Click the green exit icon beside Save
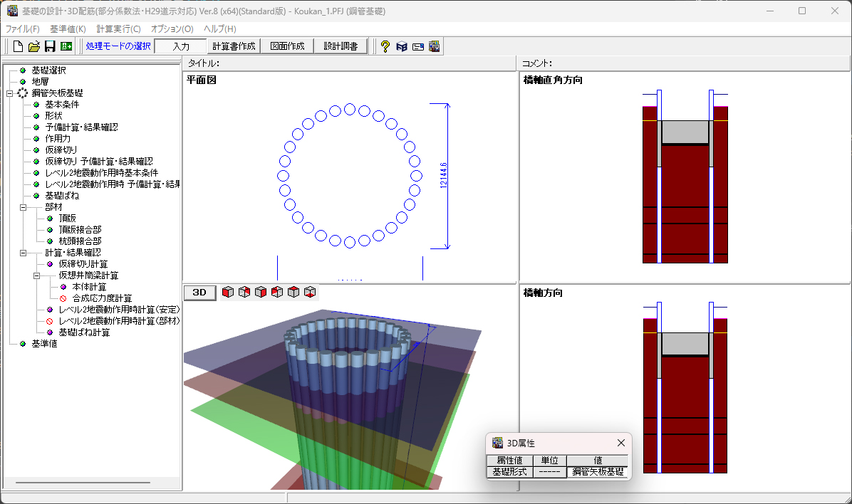Image resolution: width=852 pixels, height=504 pixels. (66, 46)
